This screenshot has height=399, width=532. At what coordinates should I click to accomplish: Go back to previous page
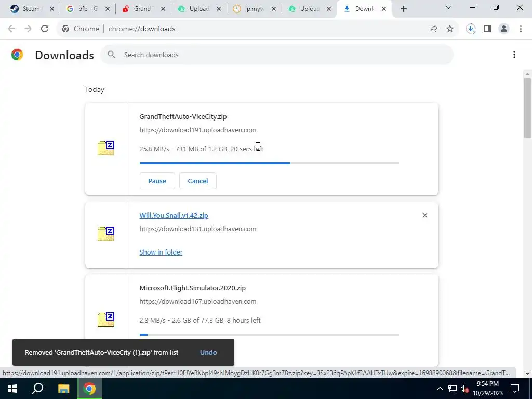pos(11,29)
